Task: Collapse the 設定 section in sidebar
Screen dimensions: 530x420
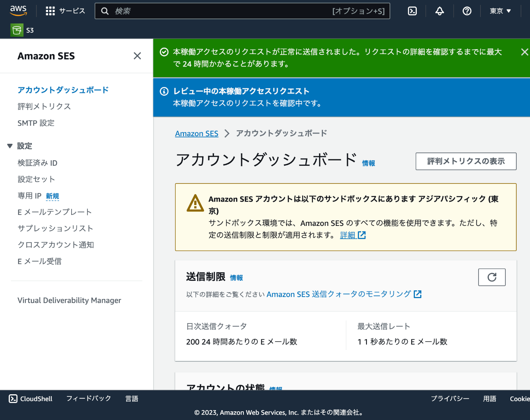Action: click(10, 146)
